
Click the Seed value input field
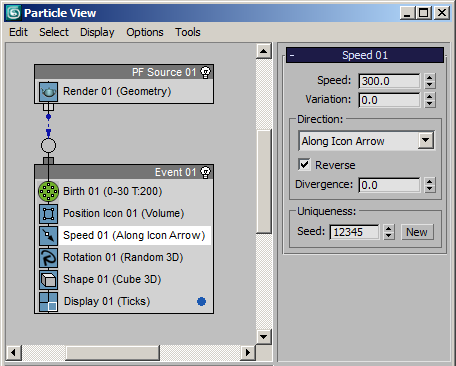(354, 232)
